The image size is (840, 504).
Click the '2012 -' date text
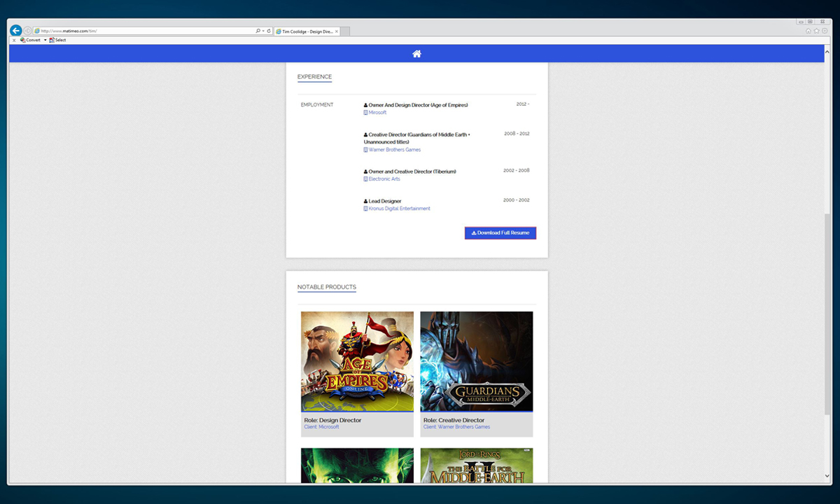click(523, 104)
